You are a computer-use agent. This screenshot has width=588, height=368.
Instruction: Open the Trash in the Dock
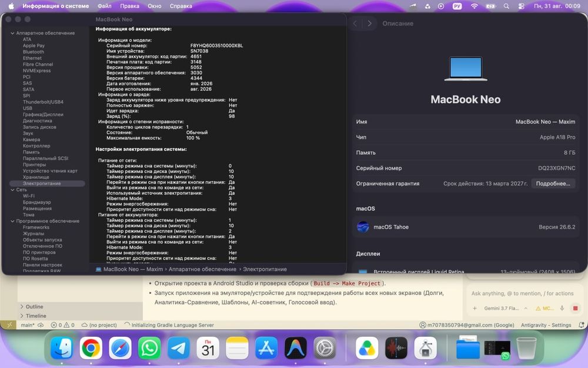(526, 348)
